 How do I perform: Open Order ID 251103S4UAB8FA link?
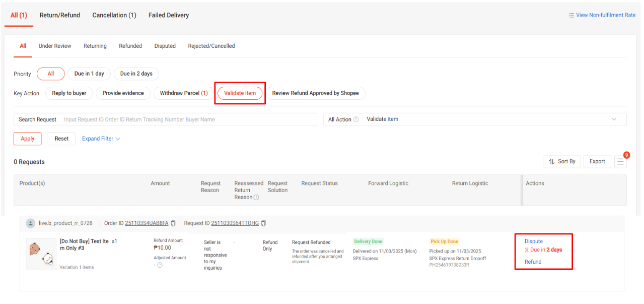click(147, 223)
